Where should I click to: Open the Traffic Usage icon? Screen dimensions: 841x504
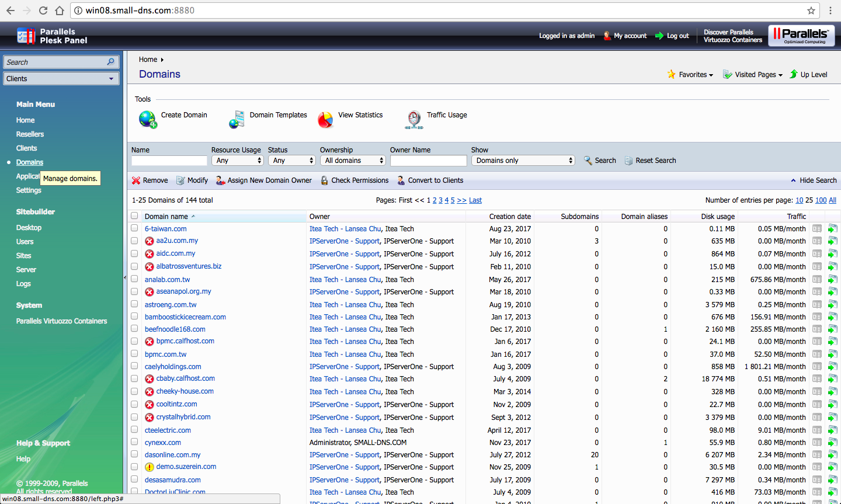point(413,119)
